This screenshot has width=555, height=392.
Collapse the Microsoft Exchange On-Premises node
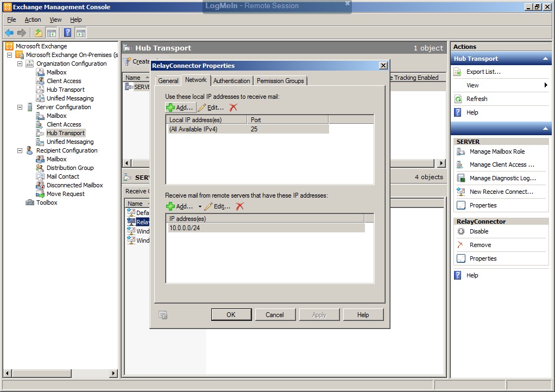pyautogui.click(x=10, y=55)
